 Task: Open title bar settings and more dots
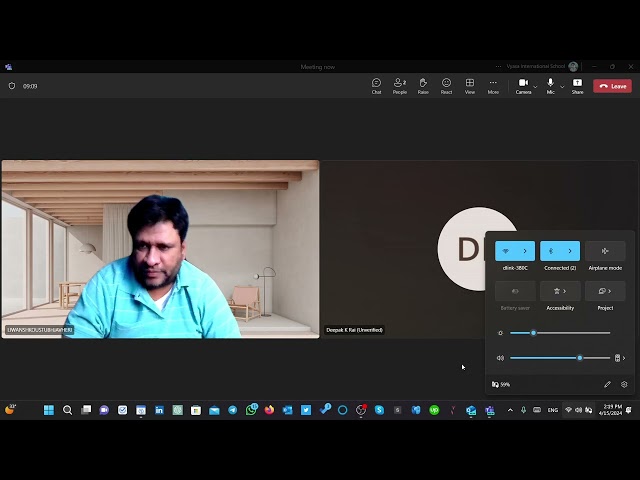point(498,66)
